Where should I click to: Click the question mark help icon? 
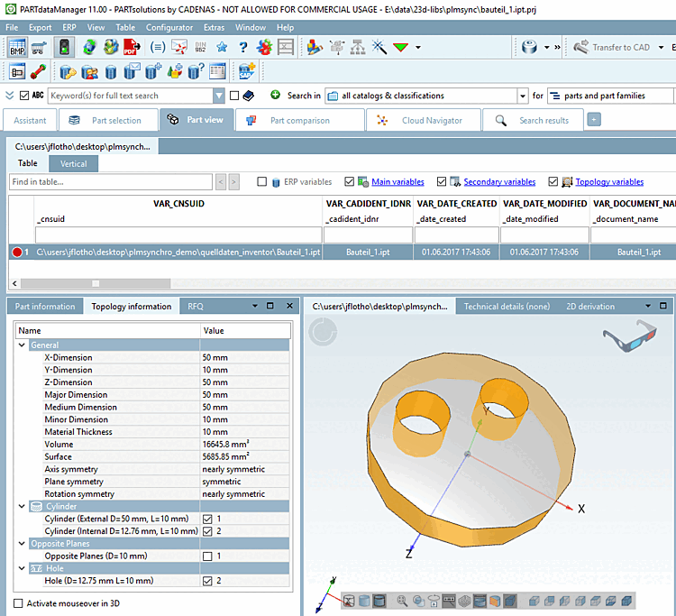click(x=243, y=47)
